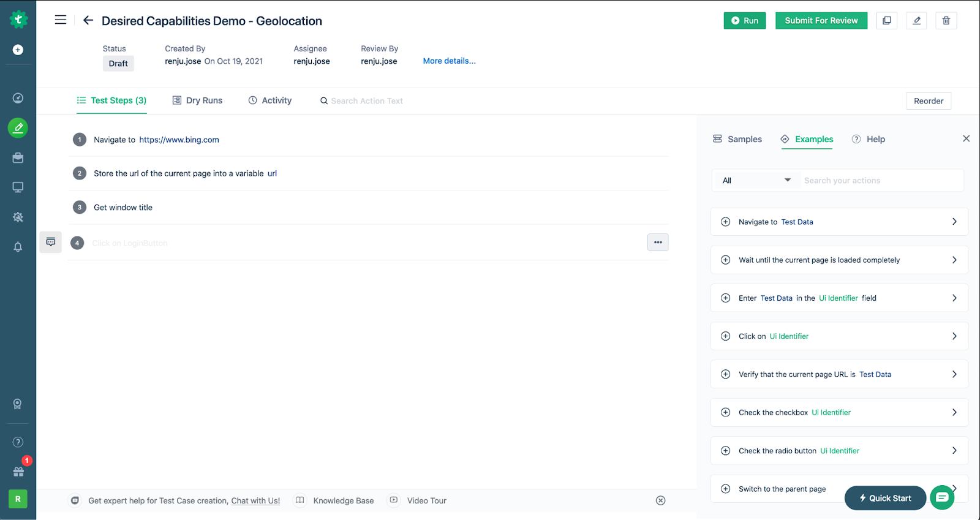
Task: Click the clone test case icon
Action: [x=887, y=21]
